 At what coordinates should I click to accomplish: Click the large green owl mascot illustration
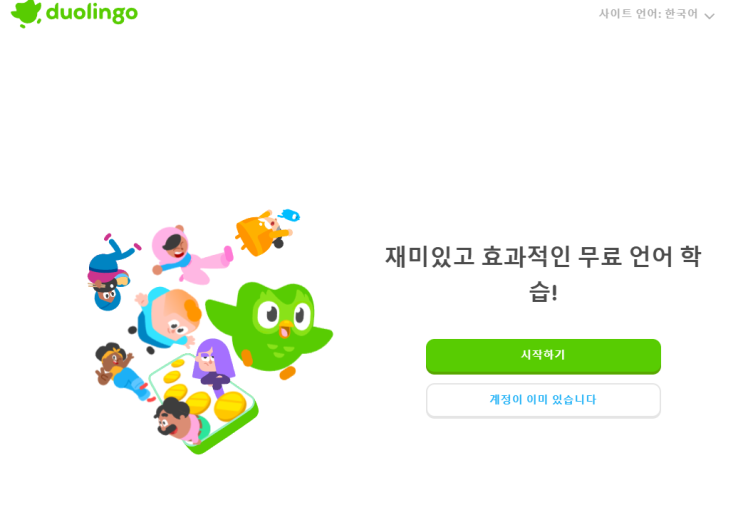pyautogui.click(x=270, y=327)
